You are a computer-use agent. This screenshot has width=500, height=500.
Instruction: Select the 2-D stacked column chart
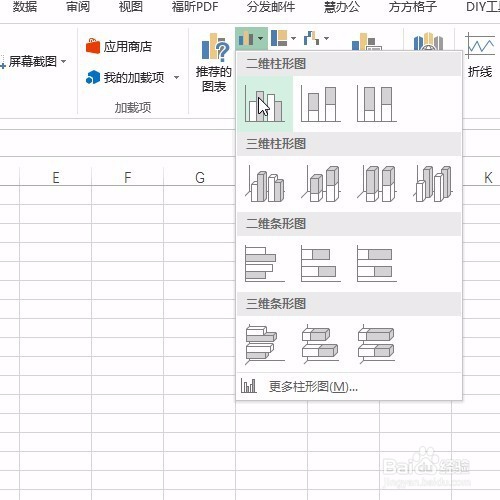coord(321,104)
